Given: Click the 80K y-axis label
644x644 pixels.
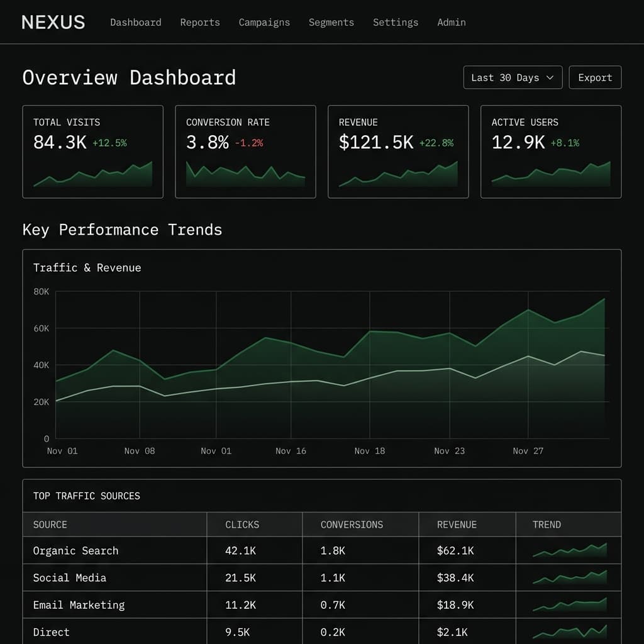Looking at the screenshot, I should click(x=41, y=292).
